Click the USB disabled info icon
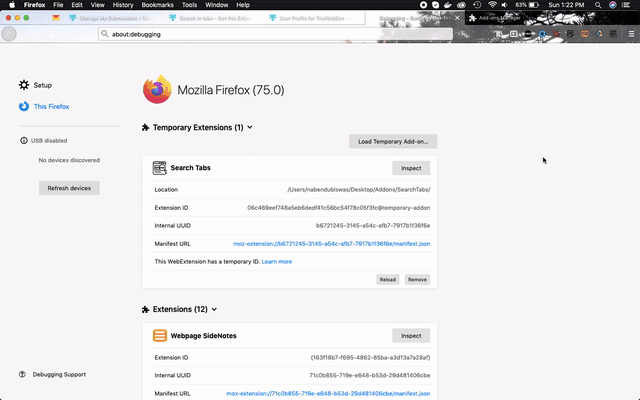Screen dimensions: 640x400 click(x=24, y=140)
